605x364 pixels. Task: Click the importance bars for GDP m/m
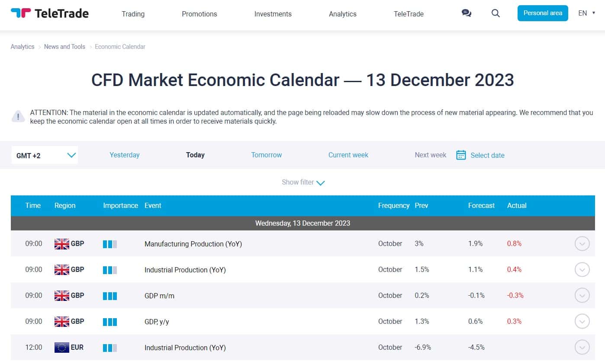(x=110, y=296)
